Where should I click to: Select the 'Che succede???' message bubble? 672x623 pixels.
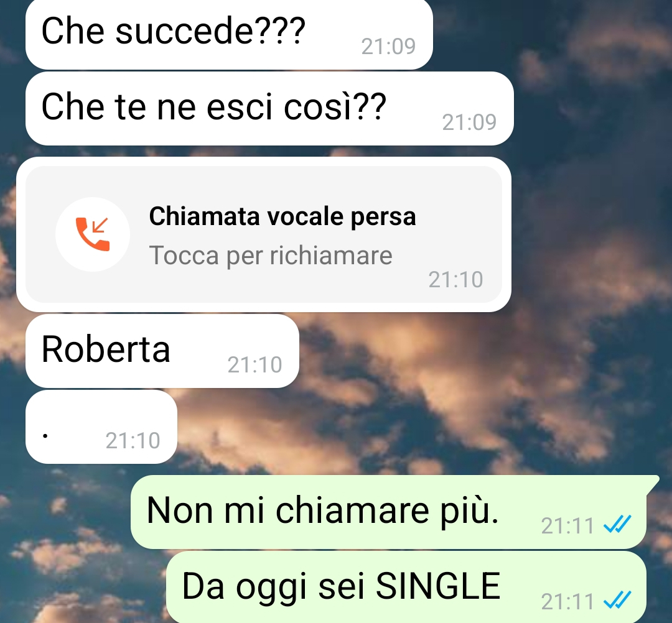pos(229,34)
